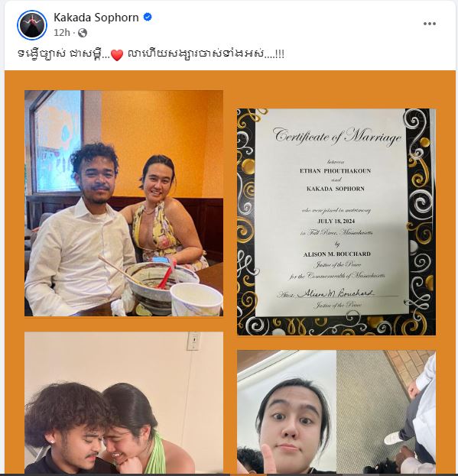The width and height of the screenshot is (458, 476).
Task: Click the Certificate of Marriage heading in image
Action: tap(337, 136)
